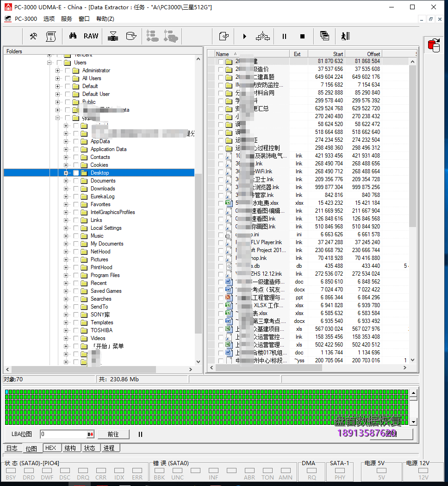Viewport: 448px width, 486px height.
Task: Check the Desktop folder checkbox
Action: point(76,173)
